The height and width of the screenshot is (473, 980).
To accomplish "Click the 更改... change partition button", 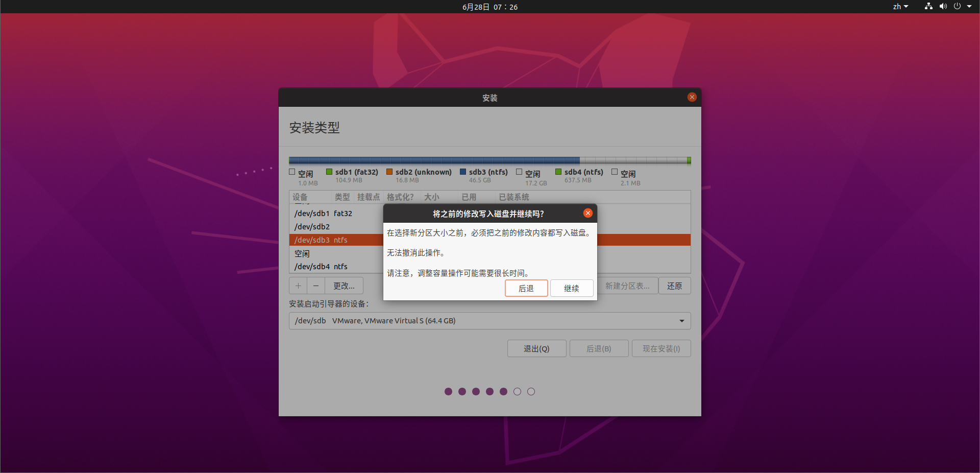I will pos(344,286).
